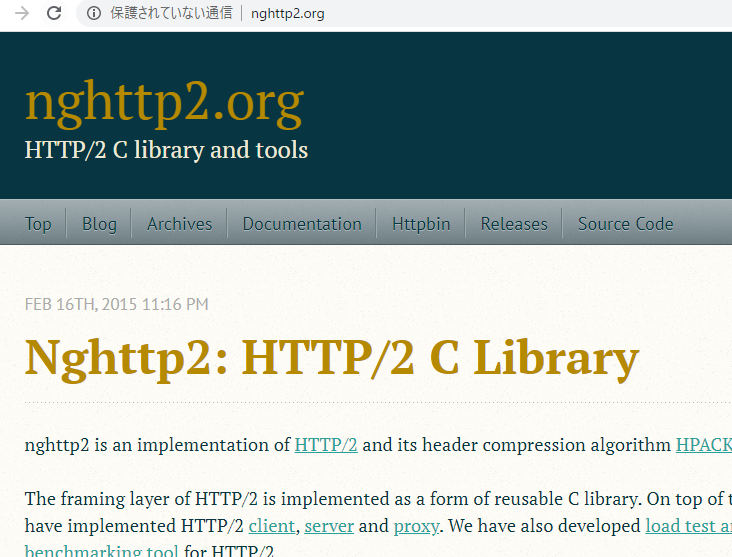Follow the HPACK link
The image size is (732, 557).
tap(704, 445)
